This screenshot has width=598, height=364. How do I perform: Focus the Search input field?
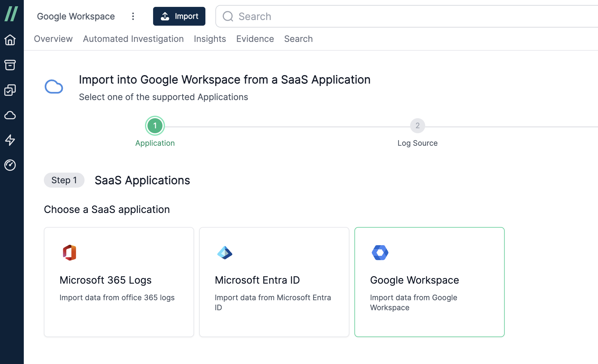[x=407, y=16]
